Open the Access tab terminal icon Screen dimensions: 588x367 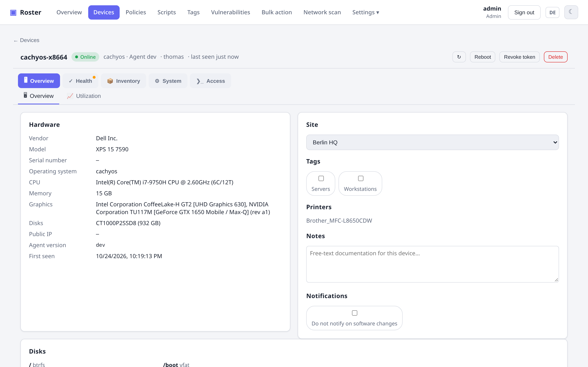(x=200, y=81)
